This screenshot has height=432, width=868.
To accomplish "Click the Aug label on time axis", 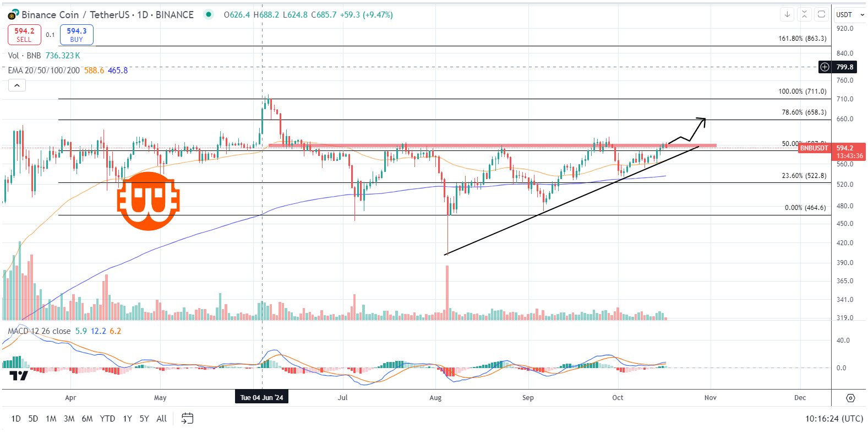I will (435, 398).
